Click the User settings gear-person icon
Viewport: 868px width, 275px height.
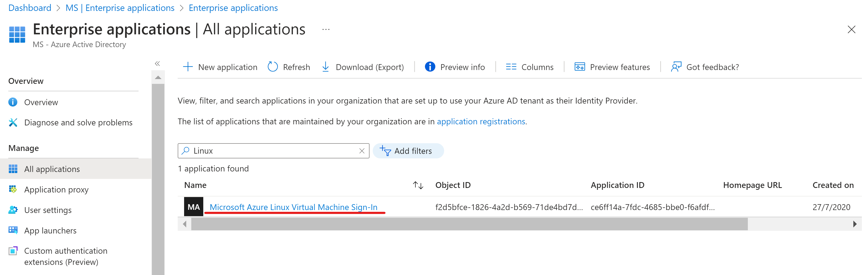pos(13,210)
